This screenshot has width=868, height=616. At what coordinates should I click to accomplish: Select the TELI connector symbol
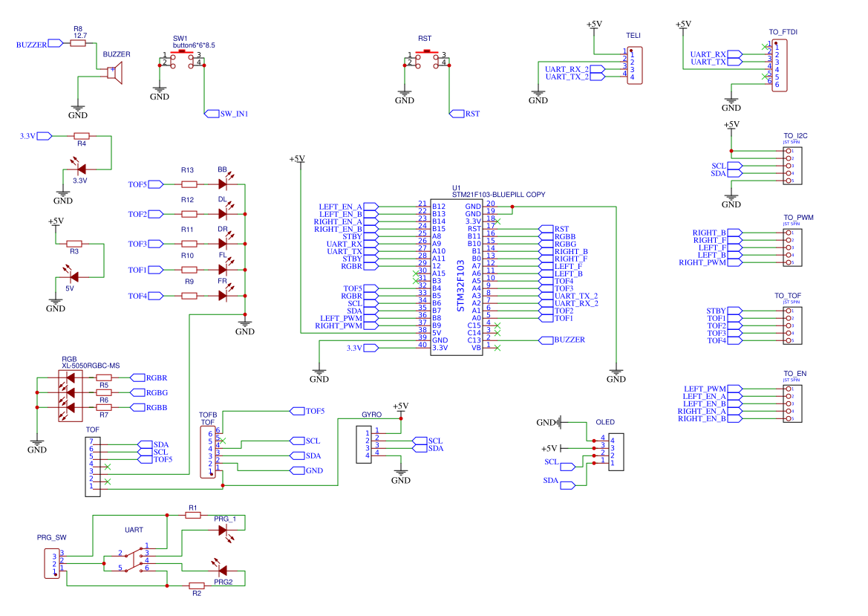pyautogui.click(x=633, y=64)
